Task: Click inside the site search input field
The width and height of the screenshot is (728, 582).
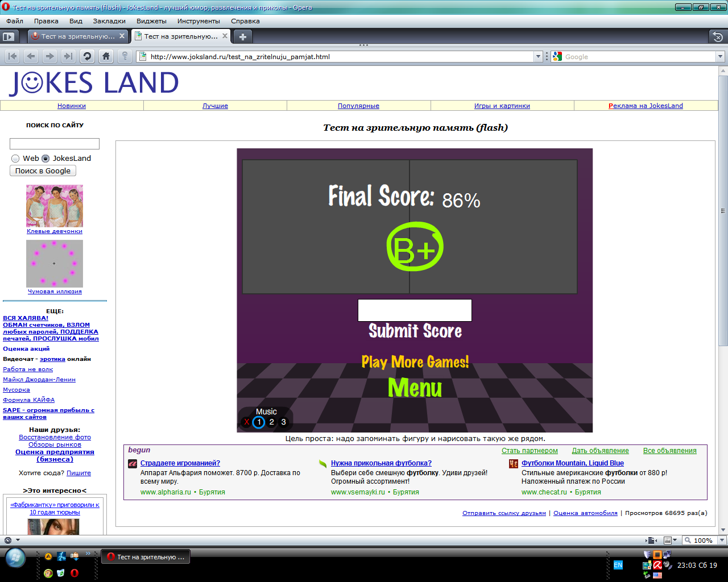Action: [53, 143]
